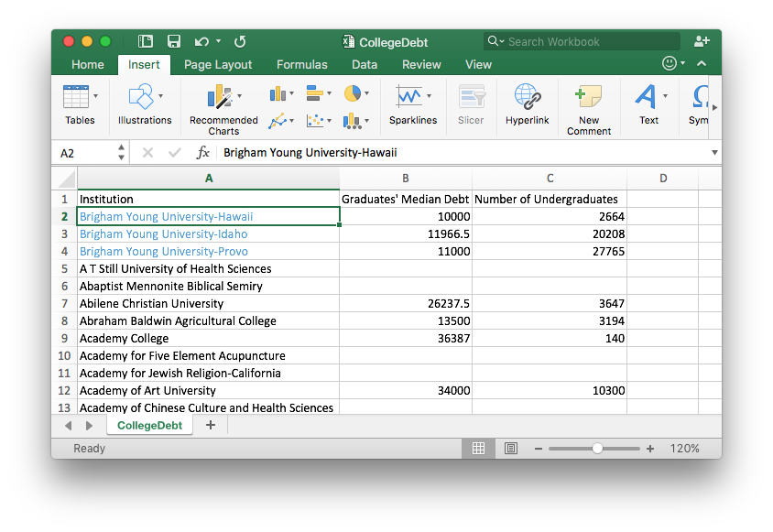Expand the Recommended Charts dropdown arrow
Viewport: 773px width, 532px height.
[x=240, y=96]
